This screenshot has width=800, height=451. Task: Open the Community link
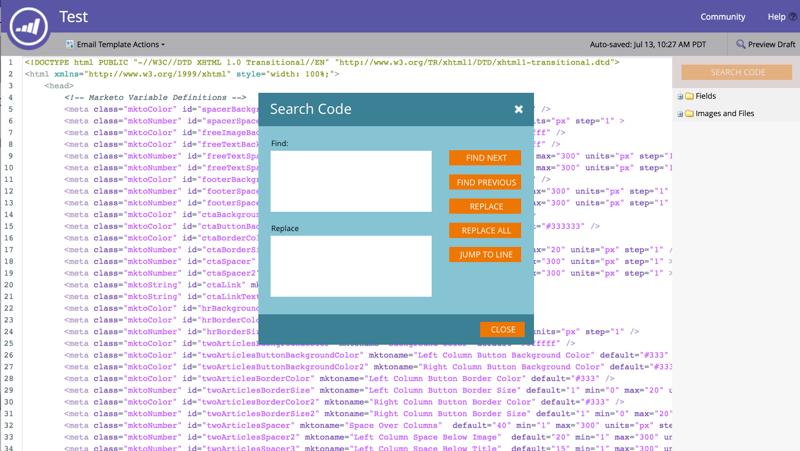tap(722, 17)
